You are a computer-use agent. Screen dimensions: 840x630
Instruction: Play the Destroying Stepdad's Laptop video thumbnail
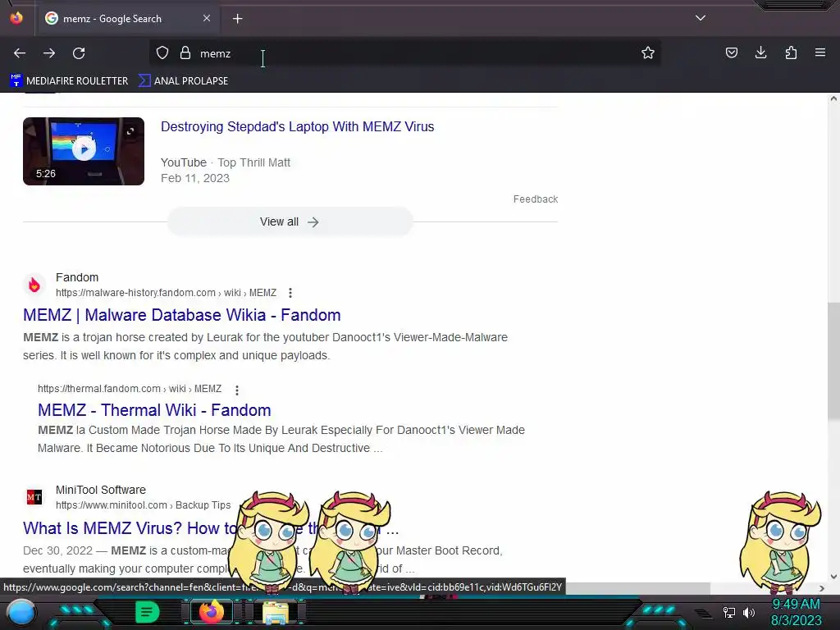point(84,151)
